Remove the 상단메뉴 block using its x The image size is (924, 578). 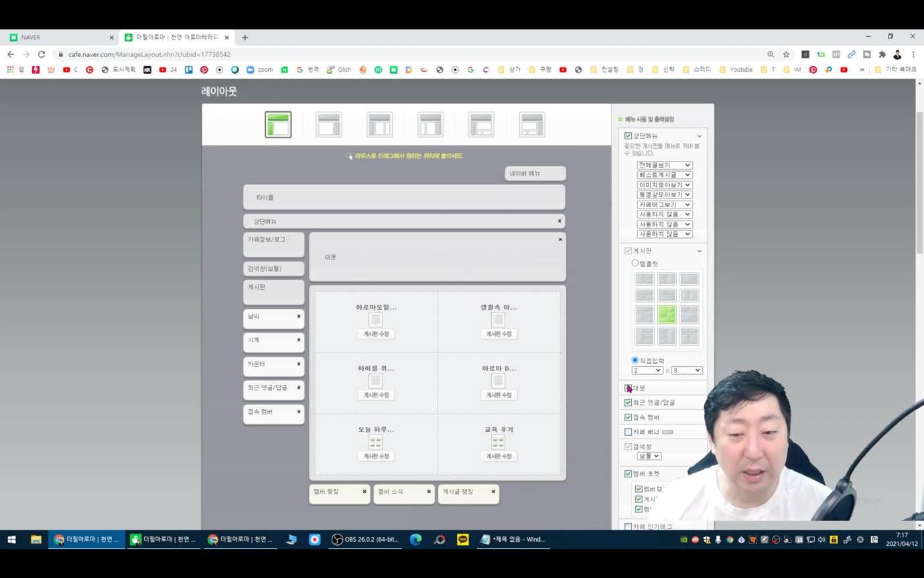click(559, 221)
